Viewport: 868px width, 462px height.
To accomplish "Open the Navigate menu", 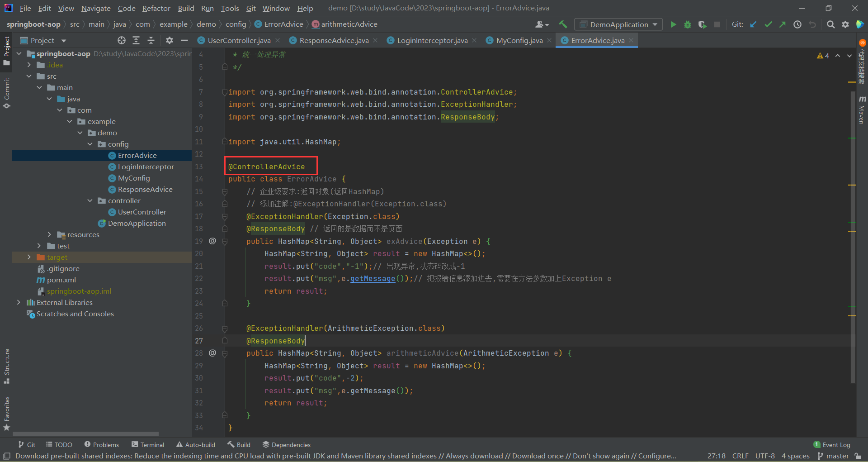I will click(x=96, y=8).
